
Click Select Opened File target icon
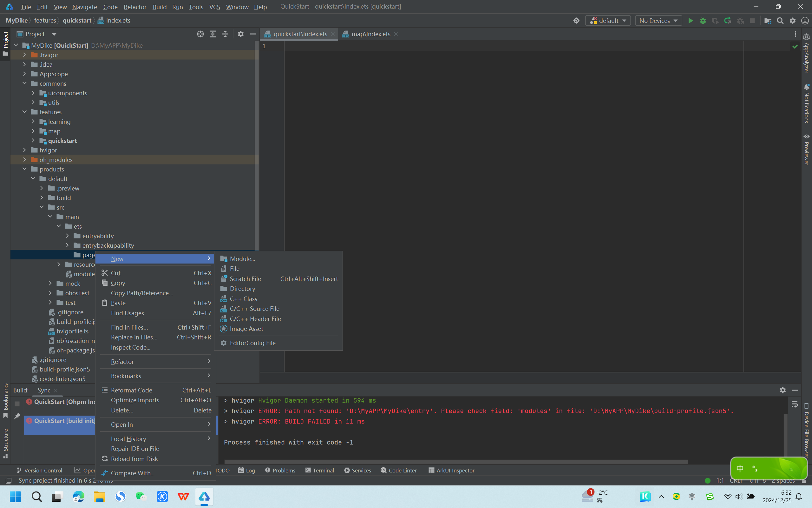point(200,34)
